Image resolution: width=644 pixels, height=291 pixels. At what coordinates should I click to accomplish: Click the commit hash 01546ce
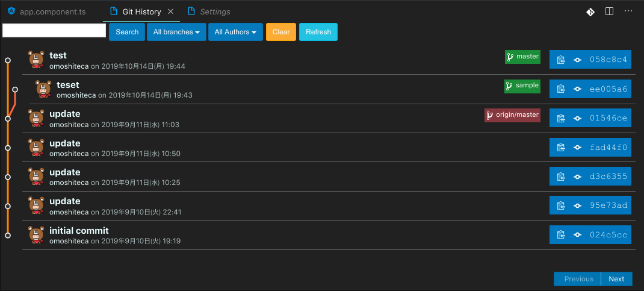(608, 118)
